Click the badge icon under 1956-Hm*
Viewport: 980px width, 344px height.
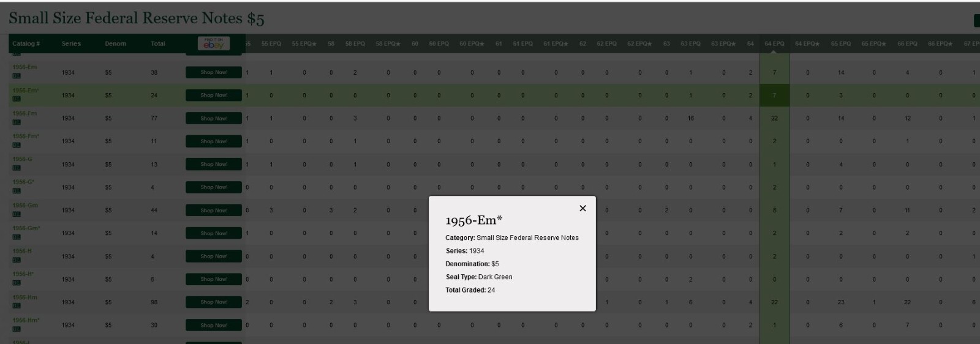17,329
